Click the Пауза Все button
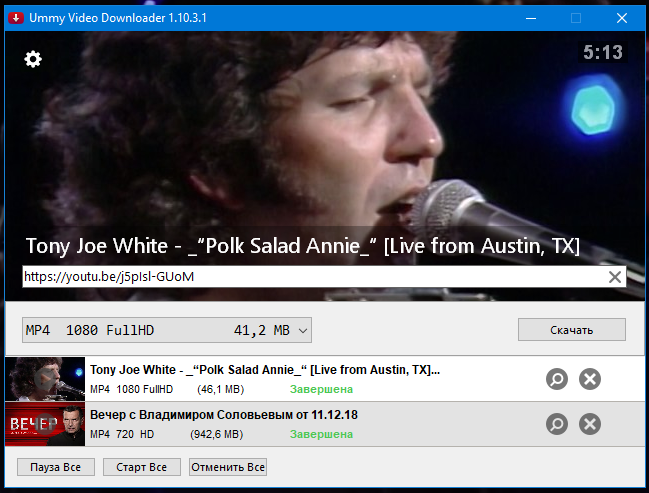The width and height of the screenshot is (649, 493). coord(56,467)
